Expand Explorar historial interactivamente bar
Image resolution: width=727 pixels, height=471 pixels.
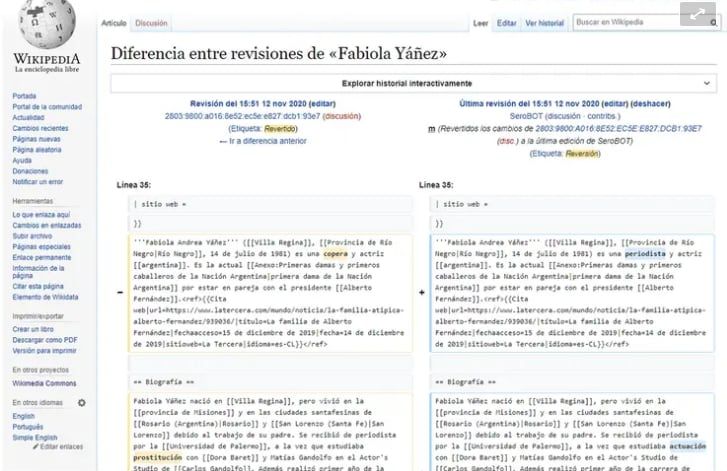406,83
